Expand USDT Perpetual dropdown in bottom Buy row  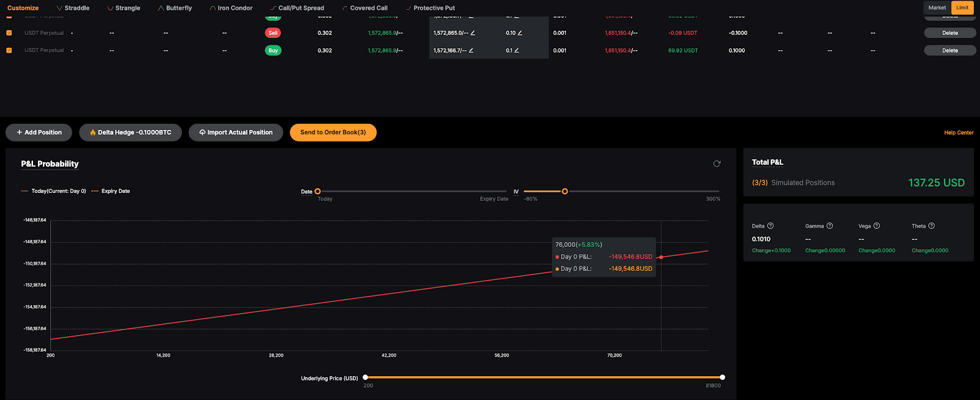point(72,51)
